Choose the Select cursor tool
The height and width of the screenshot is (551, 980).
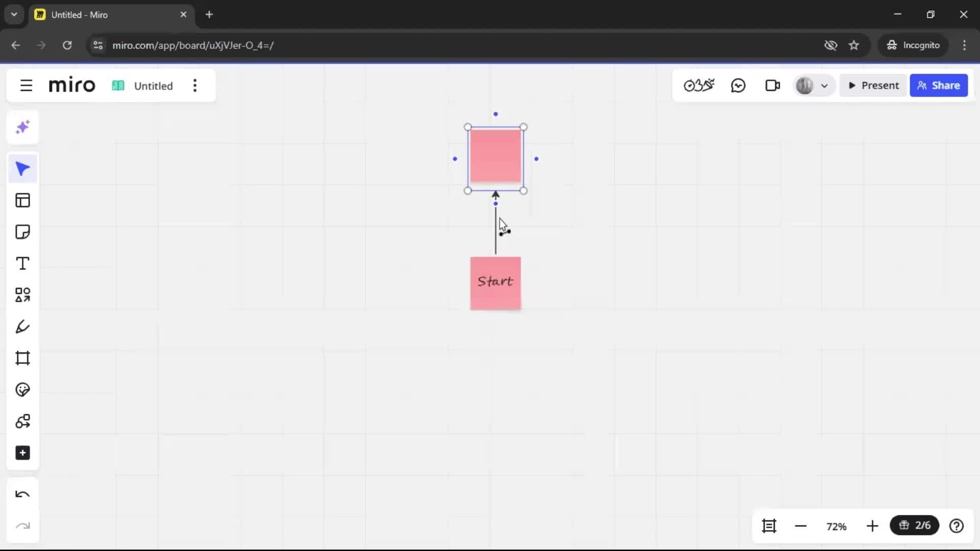22,169
